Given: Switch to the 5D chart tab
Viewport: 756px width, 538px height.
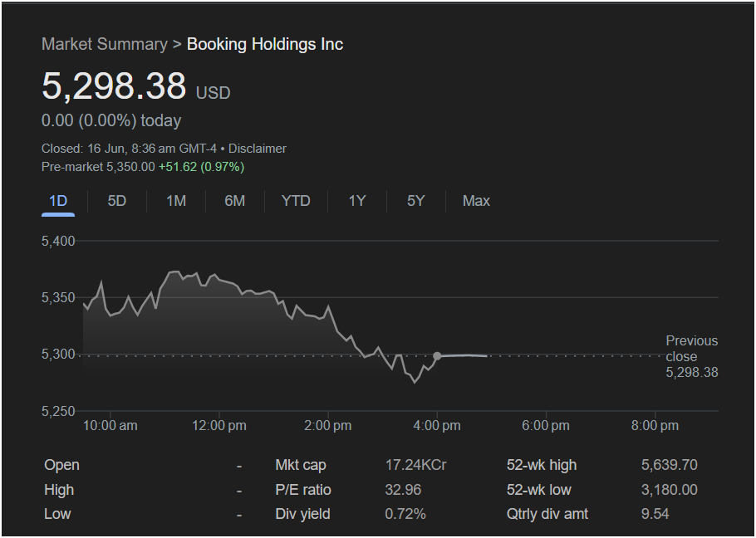Looking at the screenshot, I should point(116,201).
